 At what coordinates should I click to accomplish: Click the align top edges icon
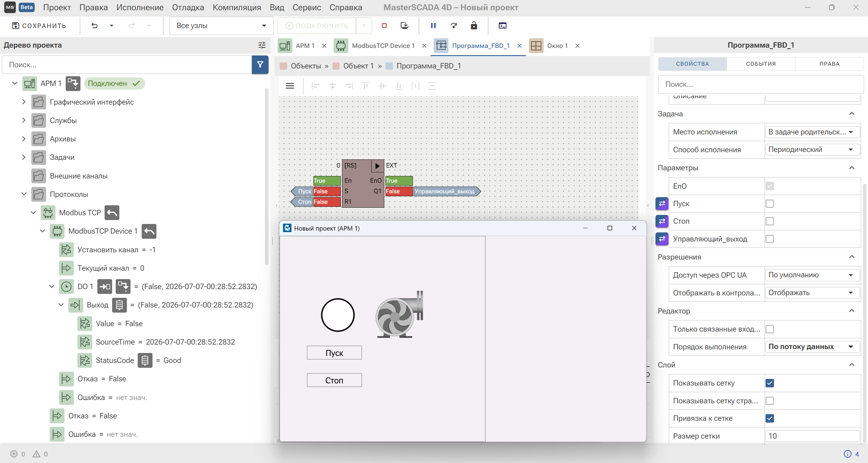pyautogui.click(x=365, y=86)
